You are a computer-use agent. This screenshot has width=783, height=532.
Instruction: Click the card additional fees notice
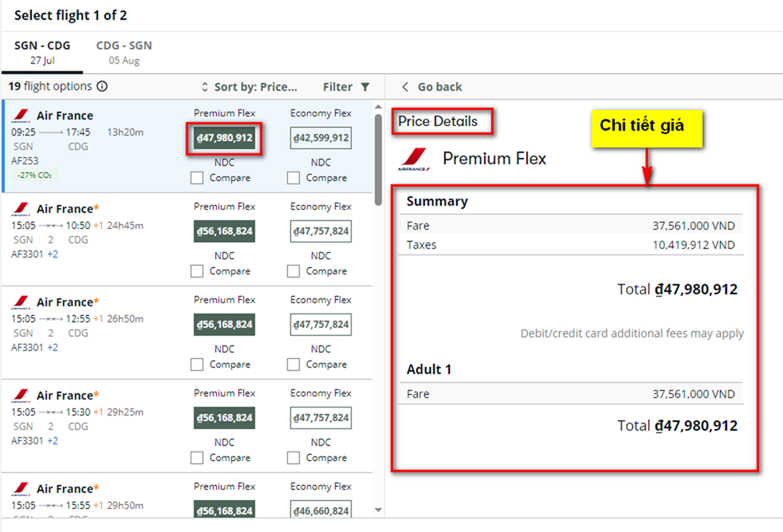[632, 333]
